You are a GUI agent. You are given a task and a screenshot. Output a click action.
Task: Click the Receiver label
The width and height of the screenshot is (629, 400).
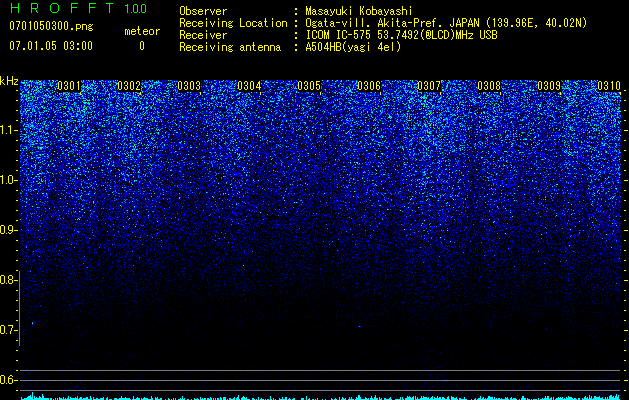point(203,35)
